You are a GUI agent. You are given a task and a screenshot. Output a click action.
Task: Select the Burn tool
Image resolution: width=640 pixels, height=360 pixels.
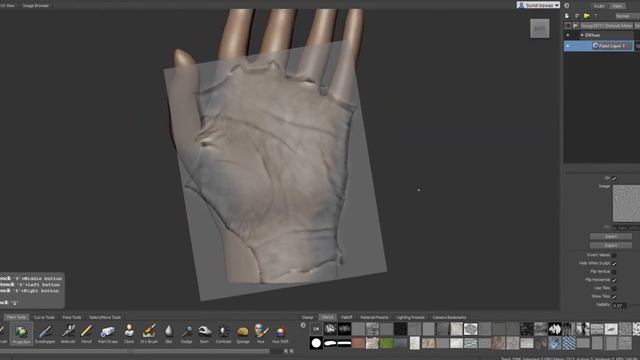(x=204, y=333)
